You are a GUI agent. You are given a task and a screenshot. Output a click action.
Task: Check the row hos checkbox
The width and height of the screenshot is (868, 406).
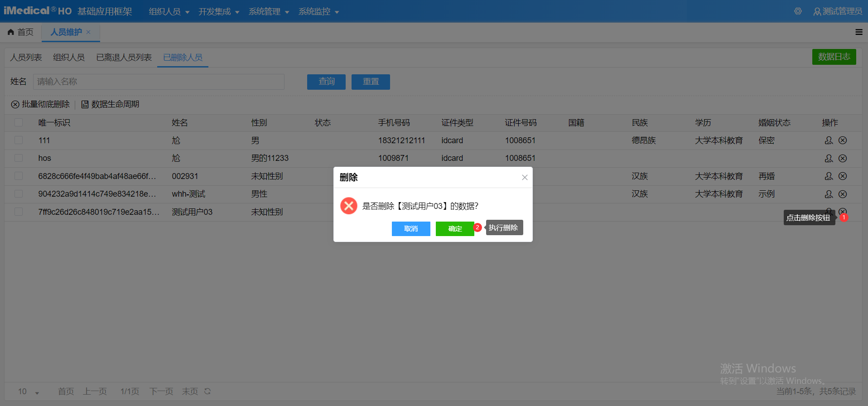(x=19, y=158)
